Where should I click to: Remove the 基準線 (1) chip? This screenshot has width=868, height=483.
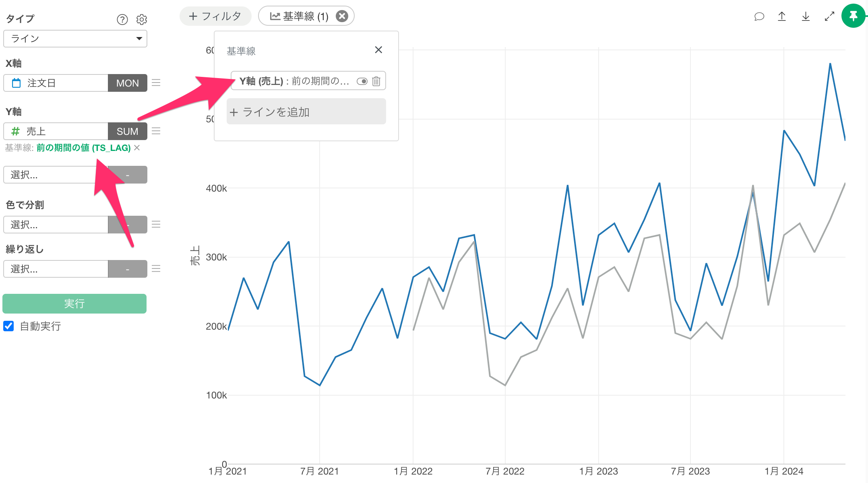pos(342,16)
